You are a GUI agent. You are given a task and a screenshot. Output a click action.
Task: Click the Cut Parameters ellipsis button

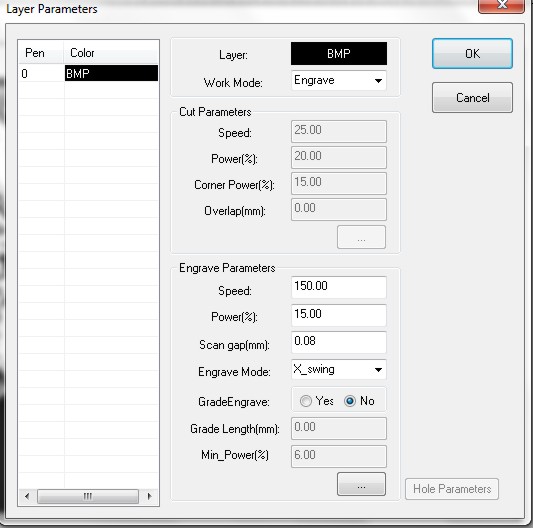(361, 237)
